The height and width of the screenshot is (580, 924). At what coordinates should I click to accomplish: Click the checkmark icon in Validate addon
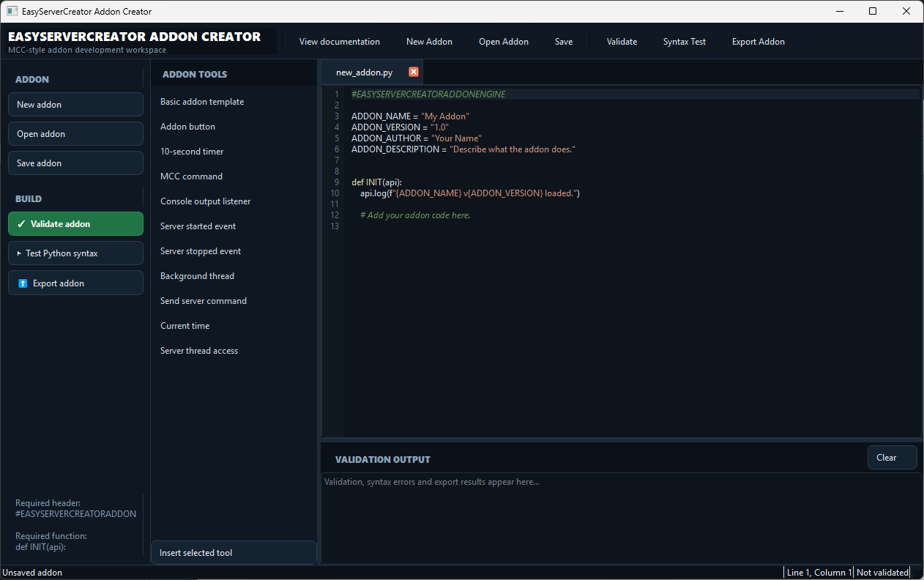21,224
